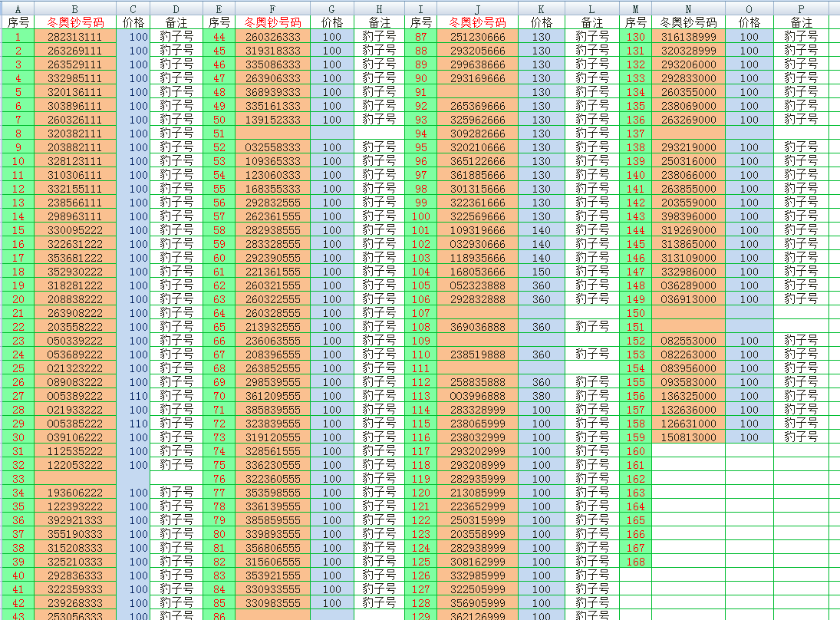
Task: Select cell with number 109319666
Action: tap(477, 230)
